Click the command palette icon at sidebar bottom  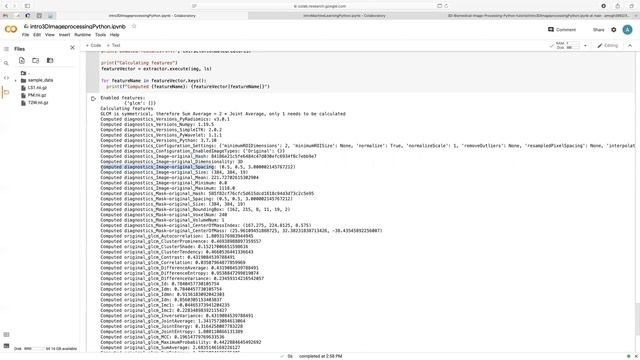[6, 334]
